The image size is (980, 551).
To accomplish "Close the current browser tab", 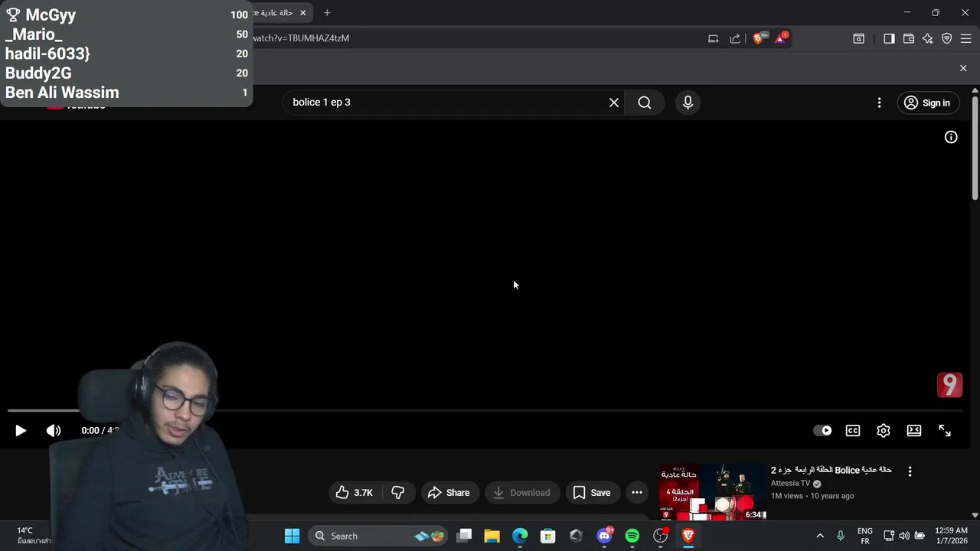I will pyautogui.click(x=303, y=13).
